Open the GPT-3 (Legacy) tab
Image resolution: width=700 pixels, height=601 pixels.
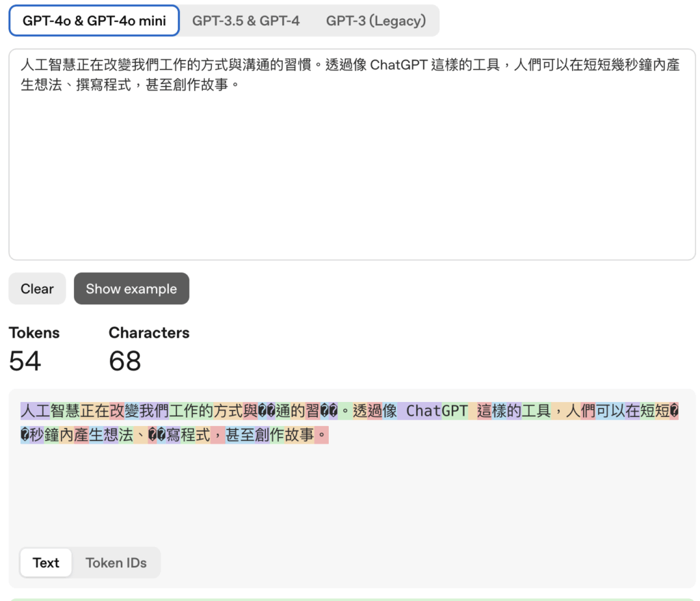377,21
